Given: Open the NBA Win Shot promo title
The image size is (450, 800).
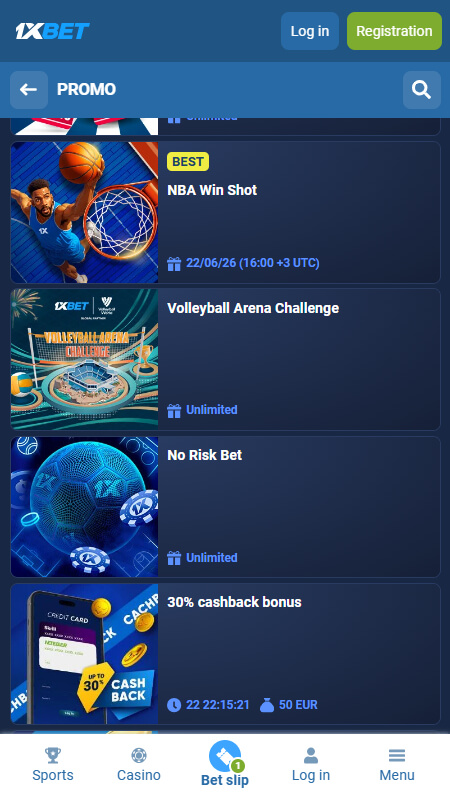Looking at the screenshot, I should 212,190.
